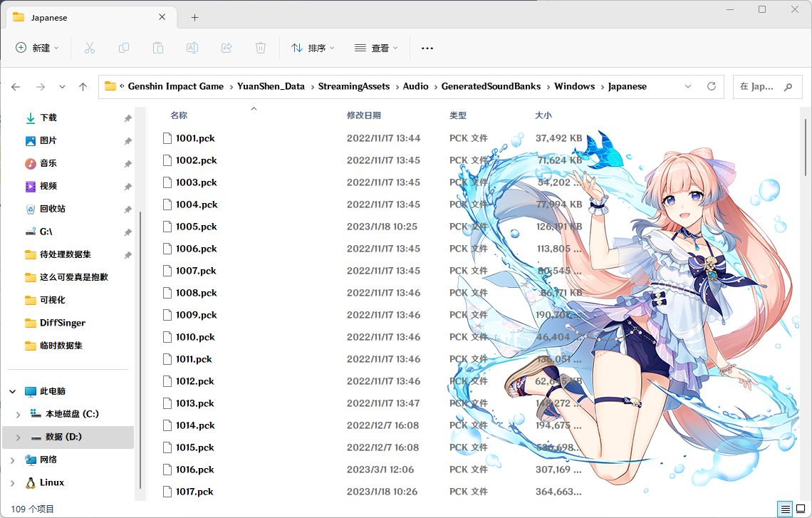This screenshot has height=518, width=812.
Task: Select the Copy icon in the toolbar
Action: pos(124,48)
